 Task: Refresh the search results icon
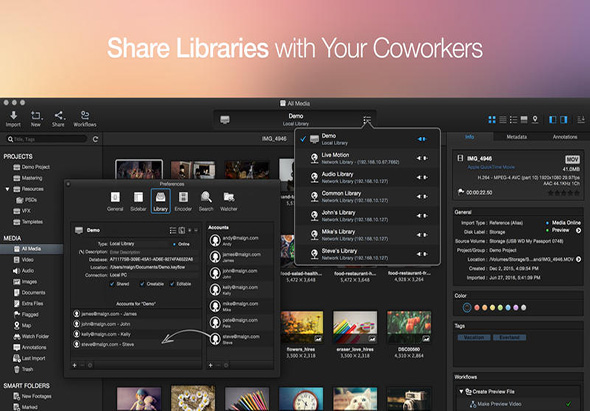pos(96,139)
